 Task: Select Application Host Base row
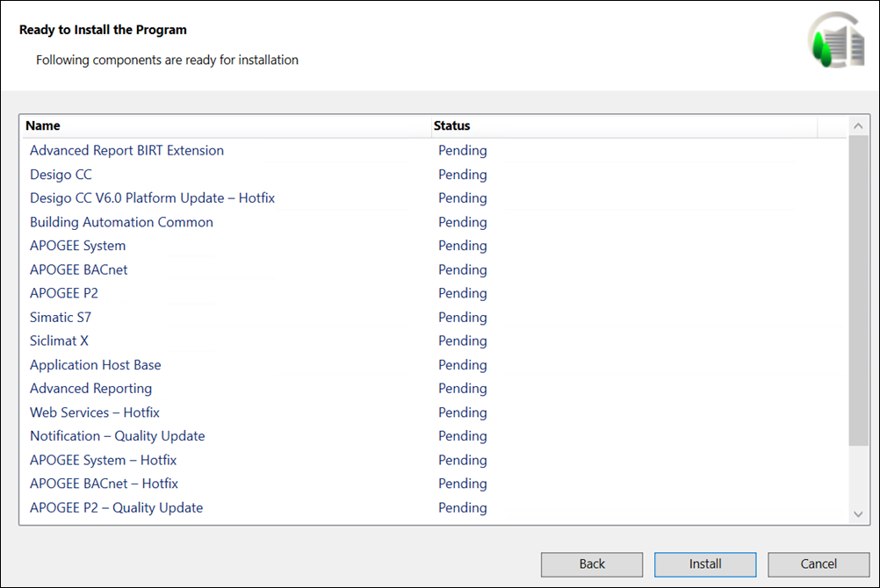(x=95, y=365)
